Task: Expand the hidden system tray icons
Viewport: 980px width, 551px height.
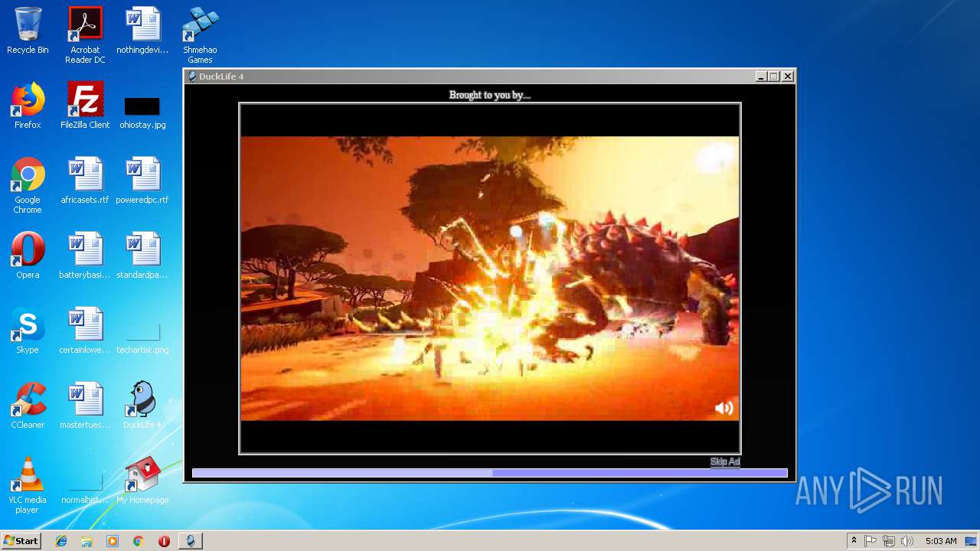Action: (x=854, y=541)
